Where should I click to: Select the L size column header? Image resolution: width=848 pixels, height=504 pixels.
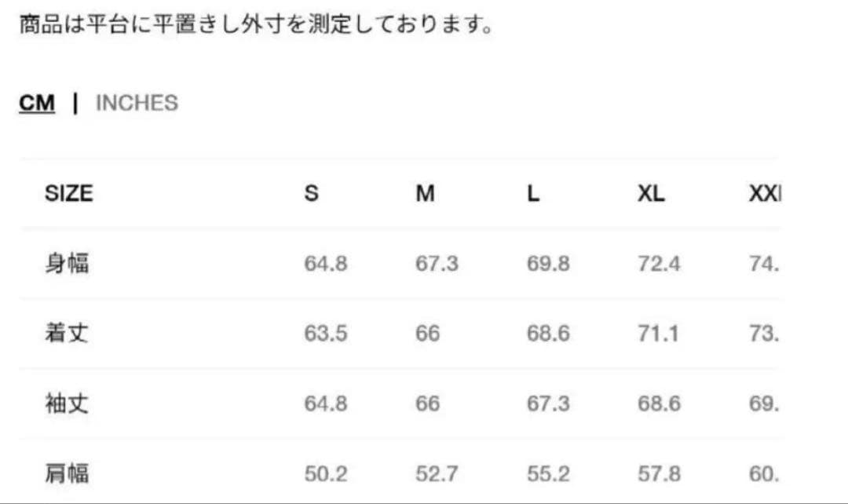[533, 193]
